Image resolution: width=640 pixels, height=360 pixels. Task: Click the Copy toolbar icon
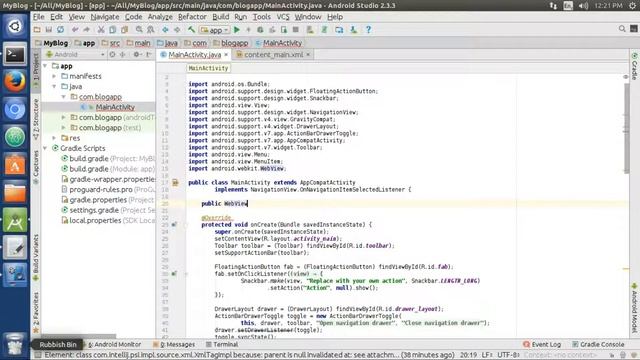(112, 29)
